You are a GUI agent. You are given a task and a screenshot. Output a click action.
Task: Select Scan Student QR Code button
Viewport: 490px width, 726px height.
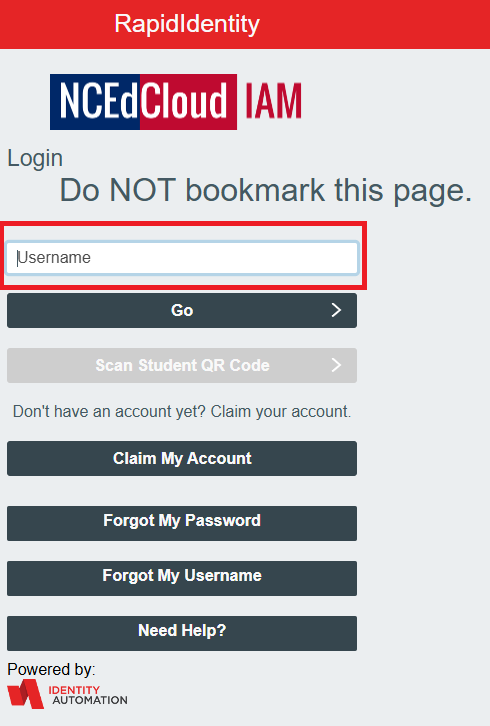[182, 365]
